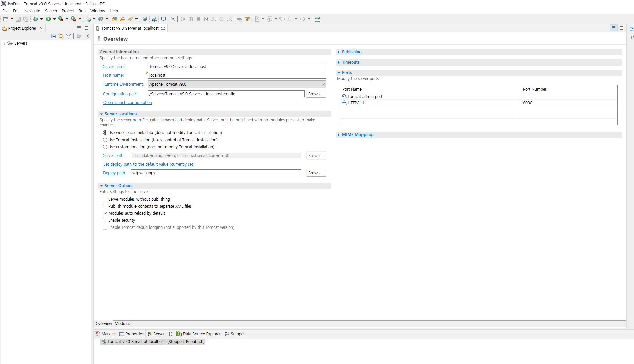Image resolution: width=634 pixels, height=364 pixels.
Task: Click Browse next to Deploy path
Action: tap(316, 173)
